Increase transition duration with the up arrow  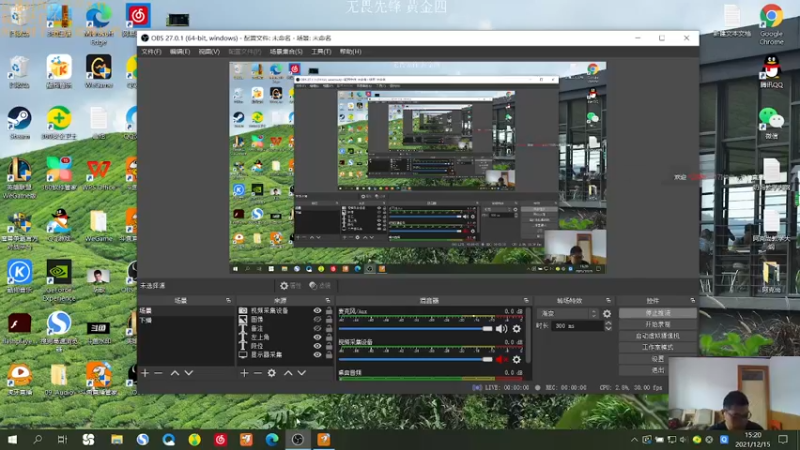point(608,323)
